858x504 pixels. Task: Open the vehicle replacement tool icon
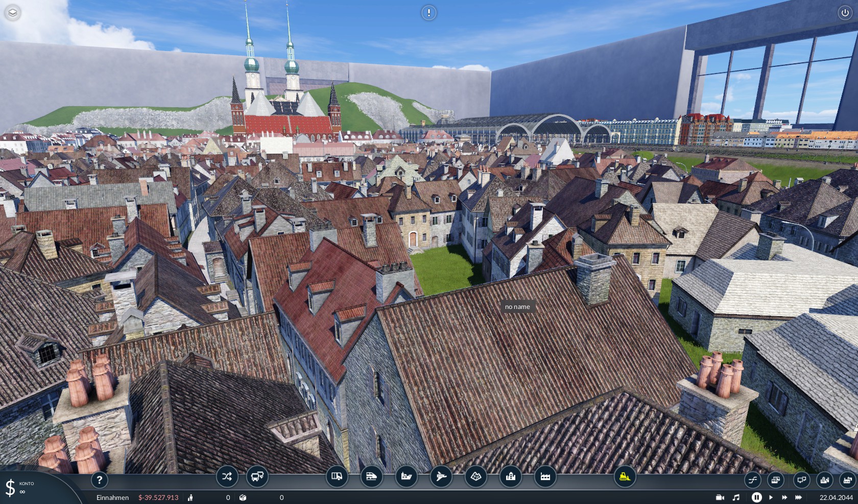coord(775,480)
